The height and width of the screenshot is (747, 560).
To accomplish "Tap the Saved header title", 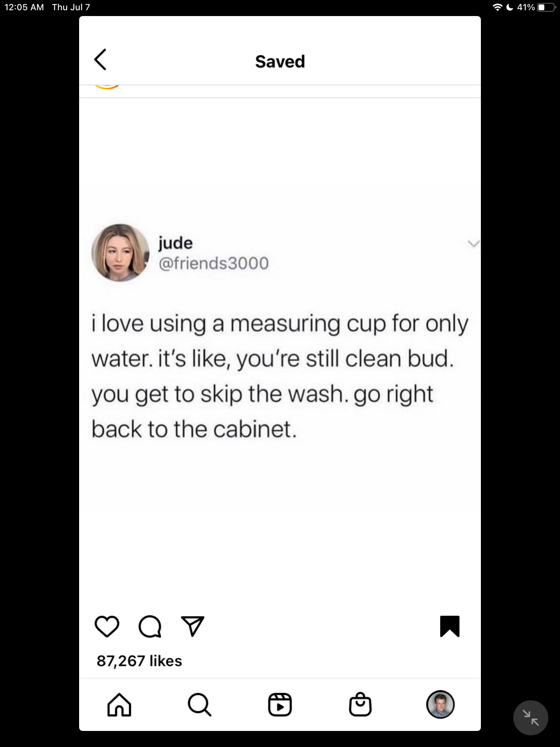I will pos(280,61).
